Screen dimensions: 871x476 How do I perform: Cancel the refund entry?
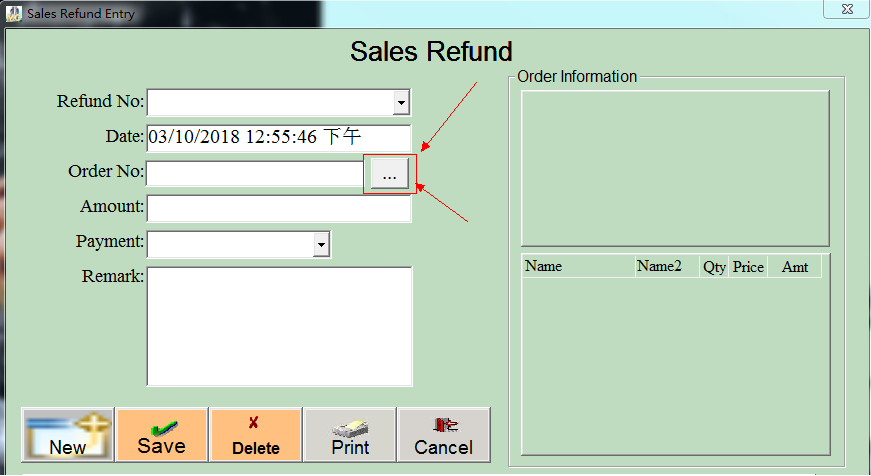coord(443,435)
